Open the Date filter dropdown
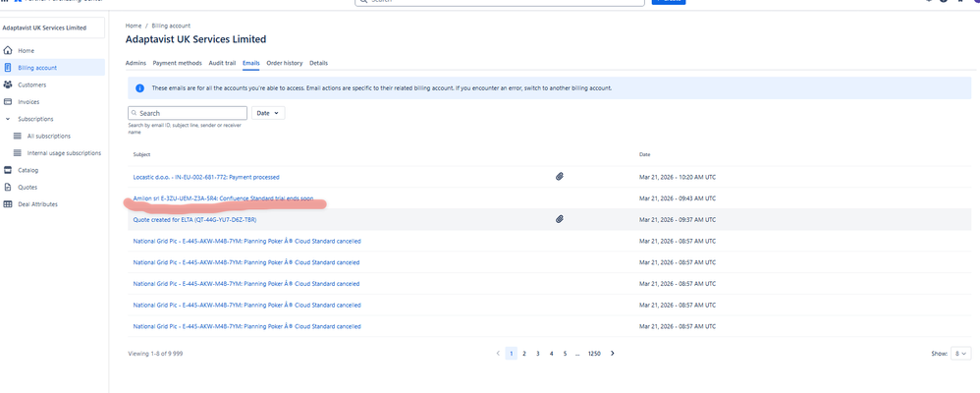Screen dimensions: 980x393 [x=268, y=113]
